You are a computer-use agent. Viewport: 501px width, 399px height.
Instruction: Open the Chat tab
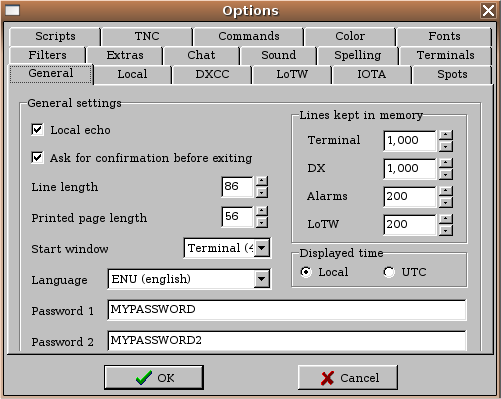(201, 55)
